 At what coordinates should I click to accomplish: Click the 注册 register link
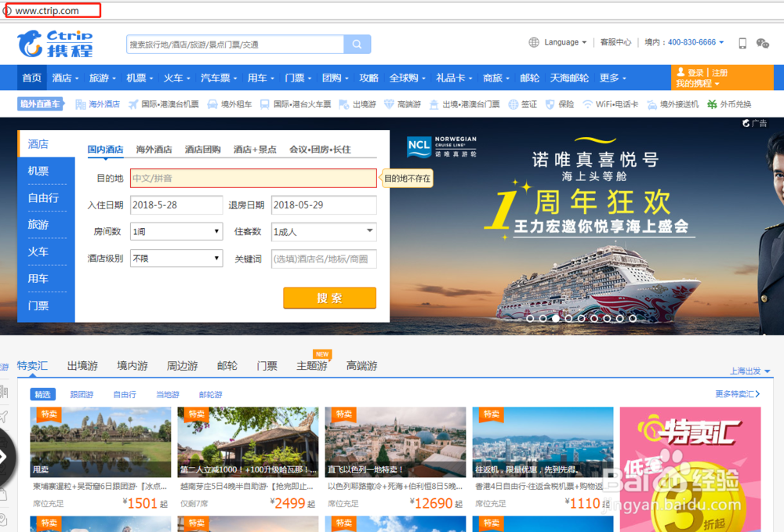click(x=720, y=72)
